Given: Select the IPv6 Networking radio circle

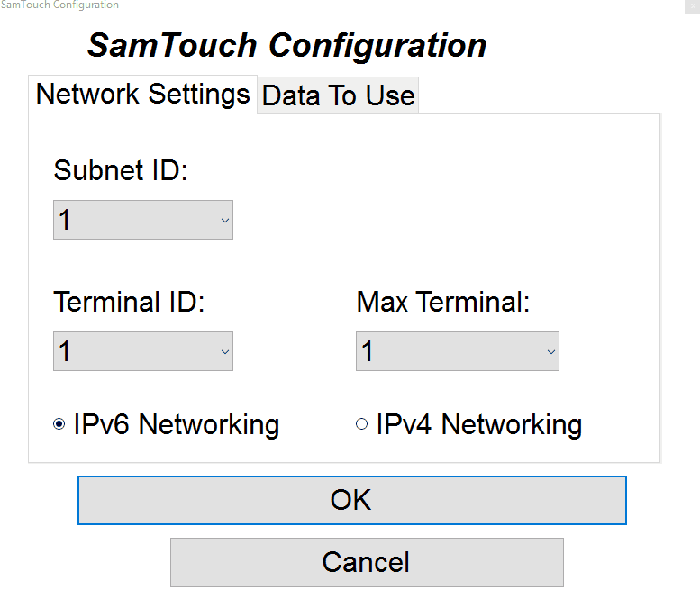Looking at the screenshot, I should tap(59, 424).
